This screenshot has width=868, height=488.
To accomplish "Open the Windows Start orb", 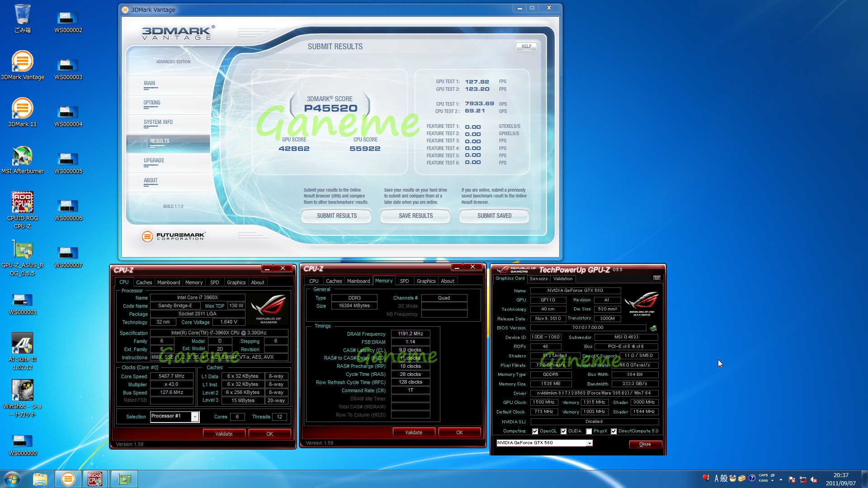I will pos(12,479).
